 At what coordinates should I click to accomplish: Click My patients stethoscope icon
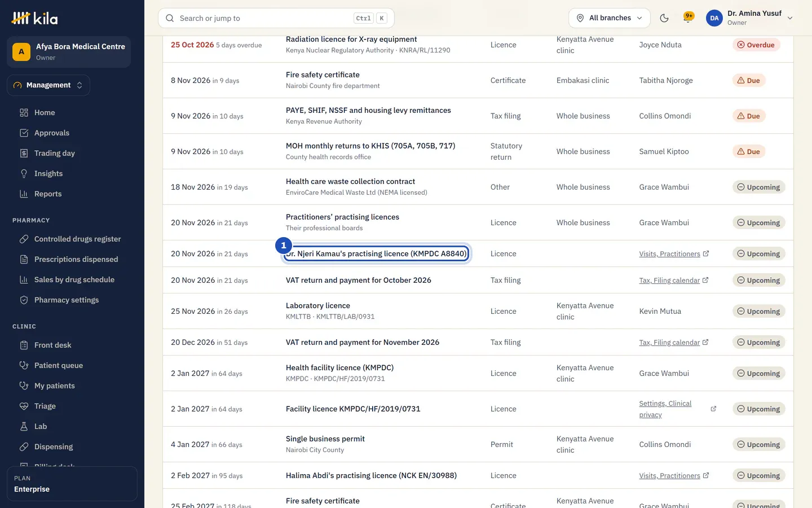click(x=24, y=386)
